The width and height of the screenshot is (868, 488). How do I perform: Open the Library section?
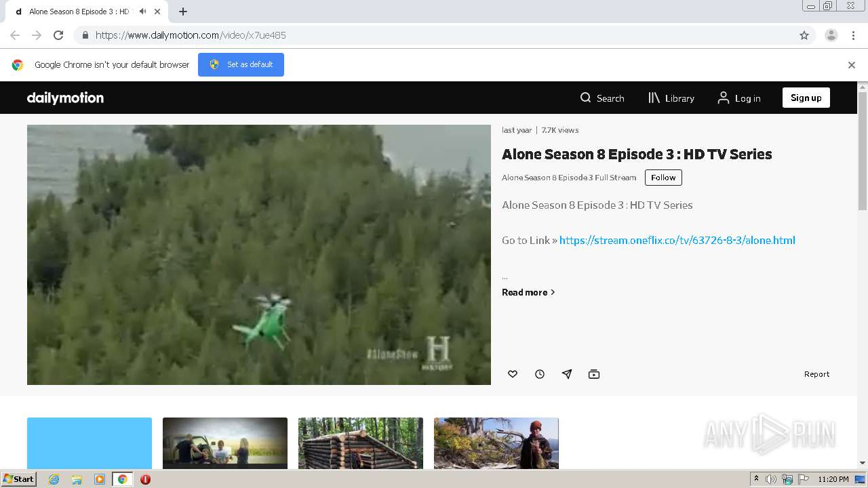point(671,98)
